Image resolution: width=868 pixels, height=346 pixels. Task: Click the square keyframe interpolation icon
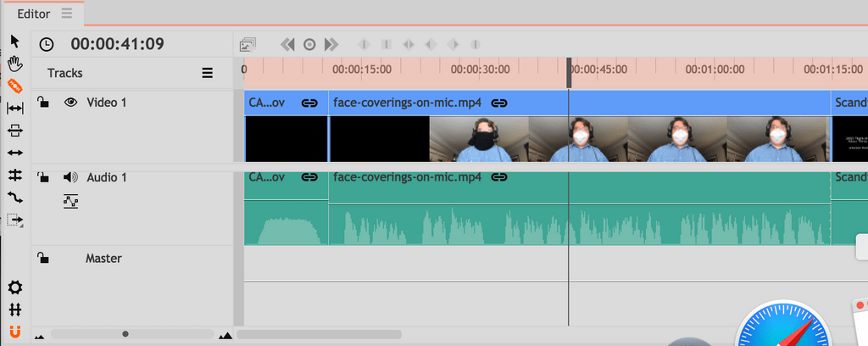(x=387, y=44)
